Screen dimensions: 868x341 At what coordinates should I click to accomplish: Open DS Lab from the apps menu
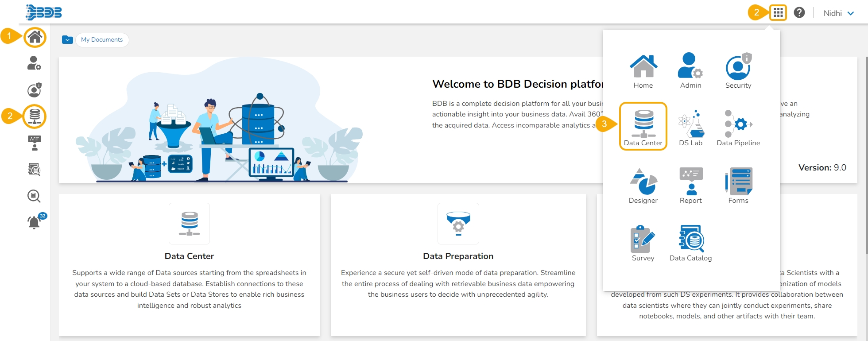click(690, 128)
